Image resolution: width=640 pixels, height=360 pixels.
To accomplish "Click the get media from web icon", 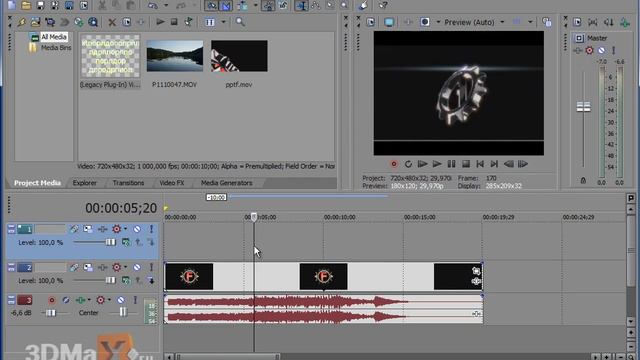I will 93,22.
